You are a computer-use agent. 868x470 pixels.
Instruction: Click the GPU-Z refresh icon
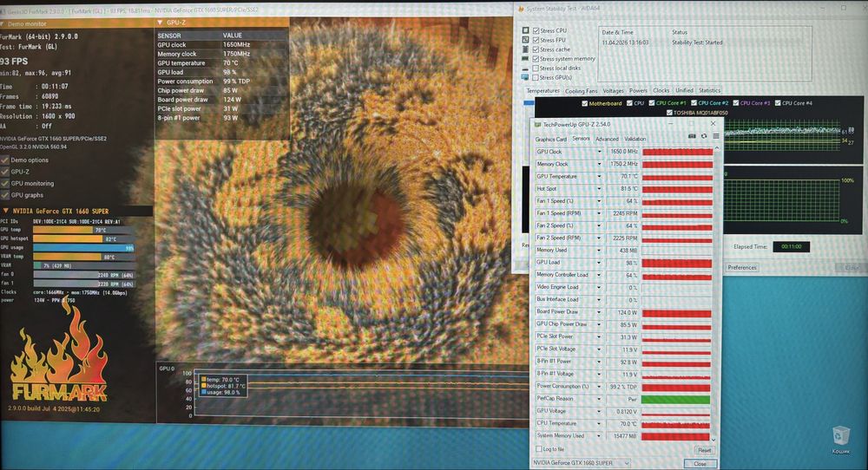(704, 136)
